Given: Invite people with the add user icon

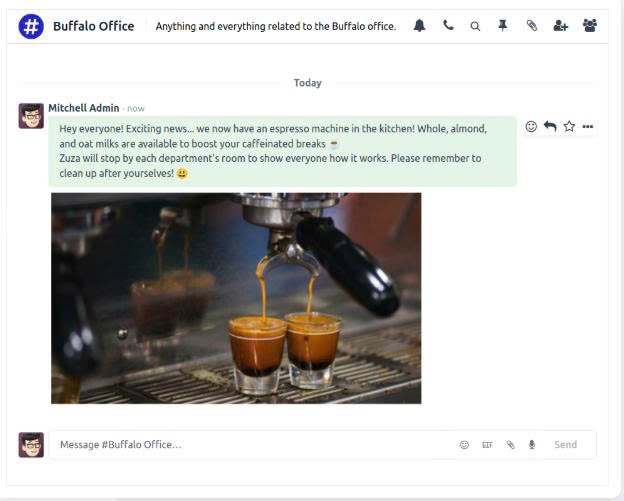Looking at the screenshot, I should pyautogui.click(x=560, y=26).
